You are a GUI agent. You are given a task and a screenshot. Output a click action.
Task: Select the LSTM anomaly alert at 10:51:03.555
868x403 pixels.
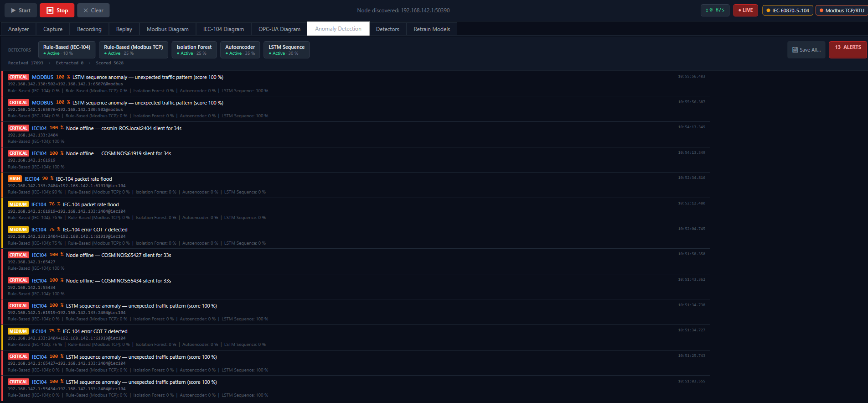pyautogui.click(x=356, y=388)
